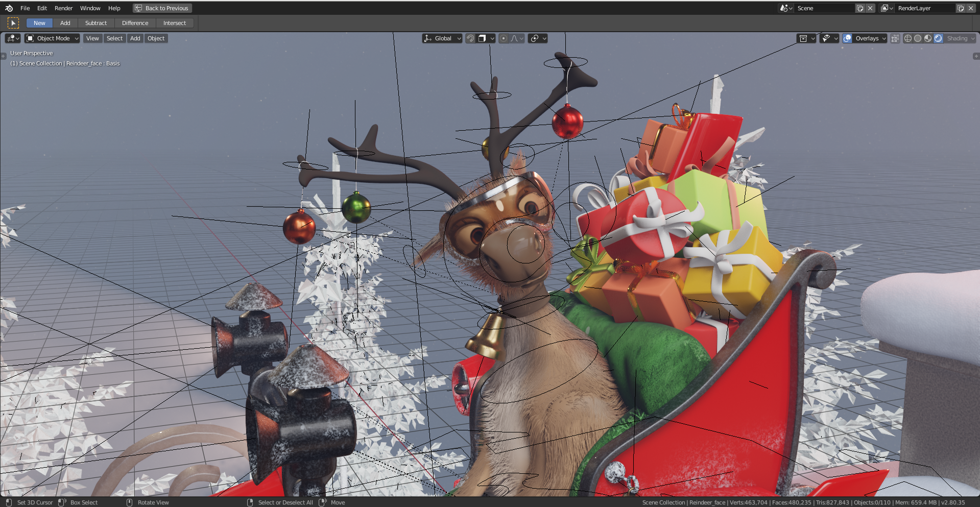Screen dimensions: 980x507
Task: Open the viewport View menu
Action: [92, 38]
